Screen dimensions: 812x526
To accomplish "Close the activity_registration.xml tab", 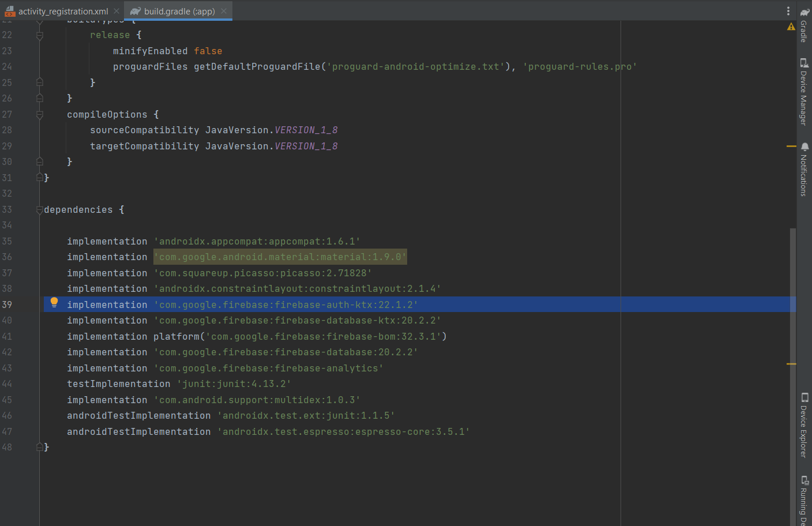I will pyautogui.click(x=116, y=11).
